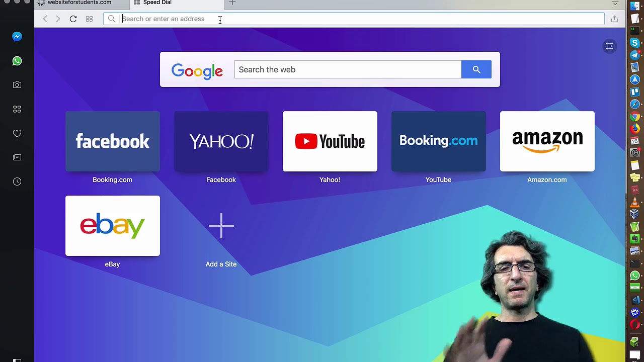This screenshot has height=362, width=644.
Task: Open the amazon speed dial tile
Action: [547, 141]
